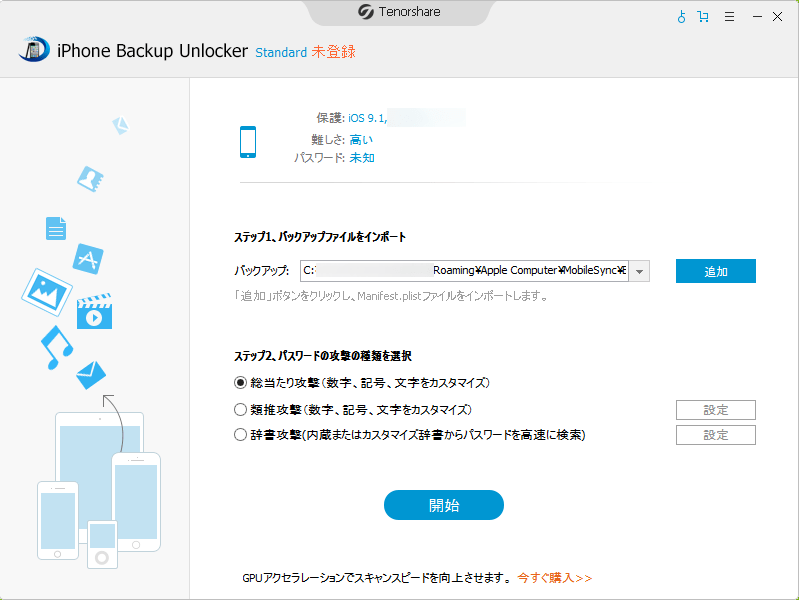The image size is (799, 600).
Task: Open the hamburger menu icon
Action: (x=730, y=17)
